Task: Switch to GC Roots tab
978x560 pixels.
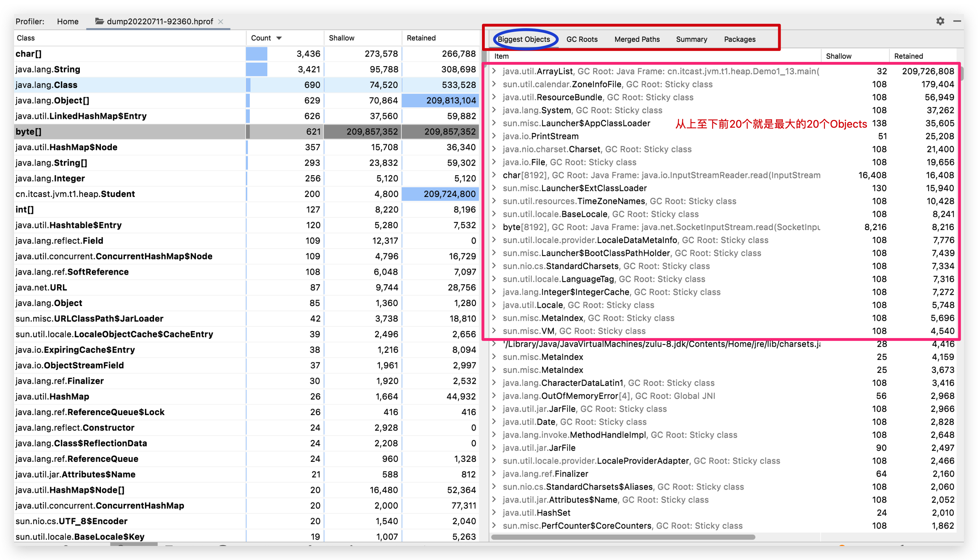Action: click(582, 39)
